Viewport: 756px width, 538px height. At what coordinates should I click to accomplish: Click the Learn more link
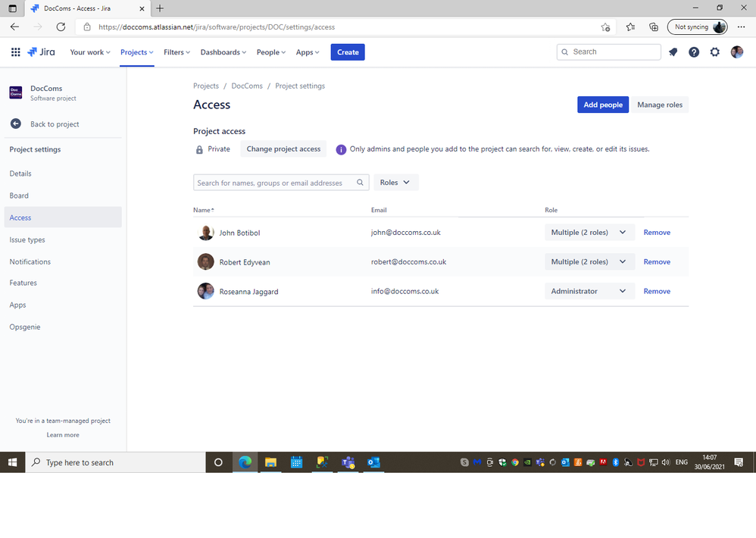[63, 435]
